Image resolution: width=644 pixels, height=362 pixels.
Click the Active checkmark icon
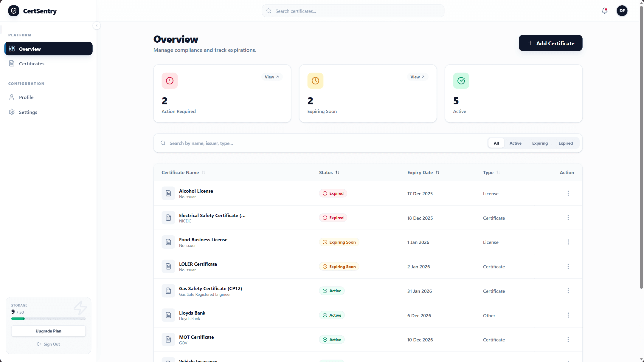point(461,81)
